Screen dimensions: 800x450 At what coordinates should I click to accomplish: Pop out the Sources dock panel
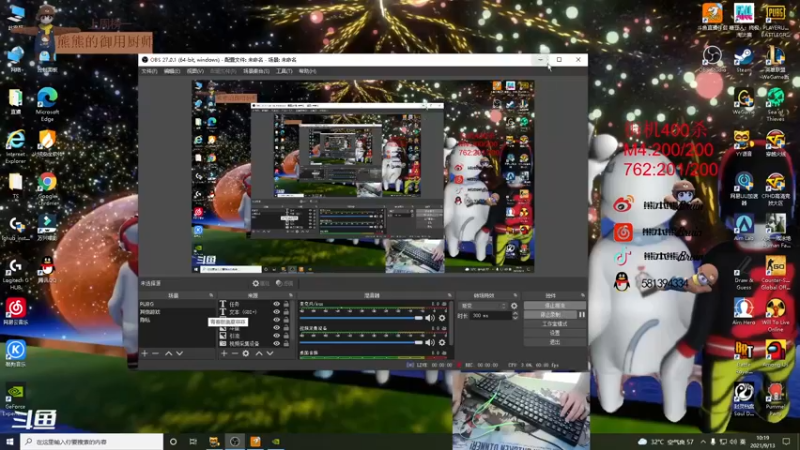[x=291, y=295]
